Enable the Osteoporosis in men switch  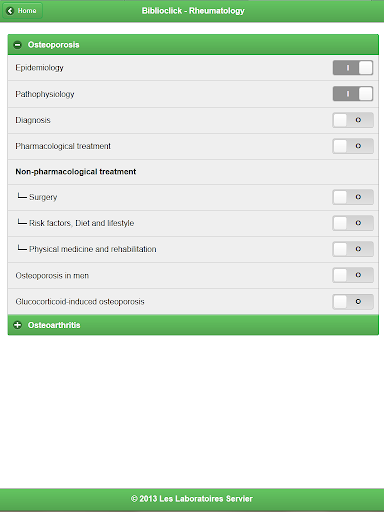click(x=353, y=275)
